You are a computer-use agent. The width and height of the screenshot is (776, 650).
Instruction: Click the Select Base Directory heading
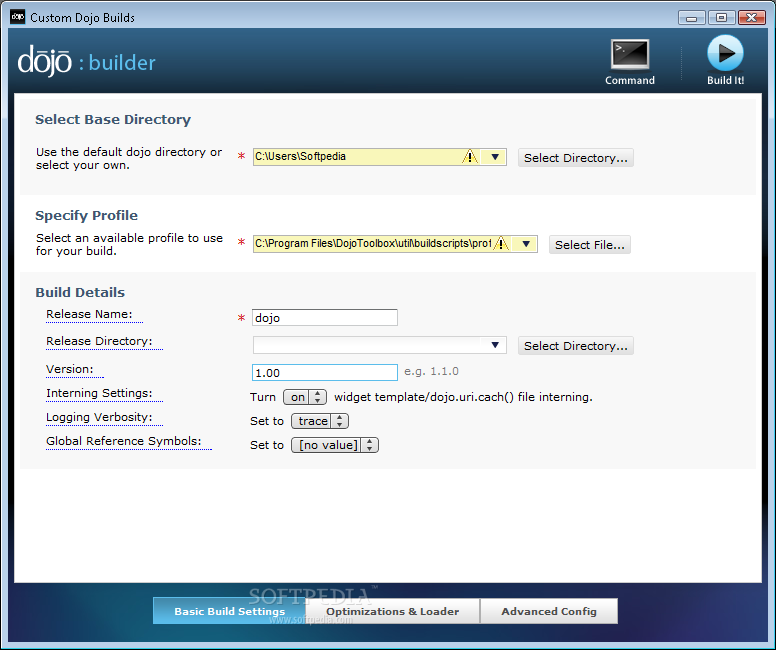pyautogui.click(x=113, y=120)
